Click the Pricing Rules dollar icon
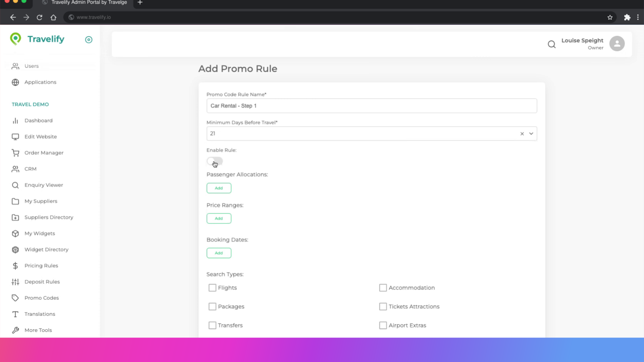 tap(15, 265)
